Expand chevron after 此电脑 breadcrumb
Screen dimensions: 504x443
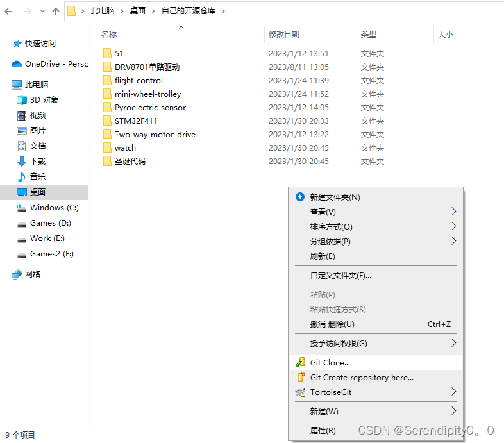coord(122,12)
